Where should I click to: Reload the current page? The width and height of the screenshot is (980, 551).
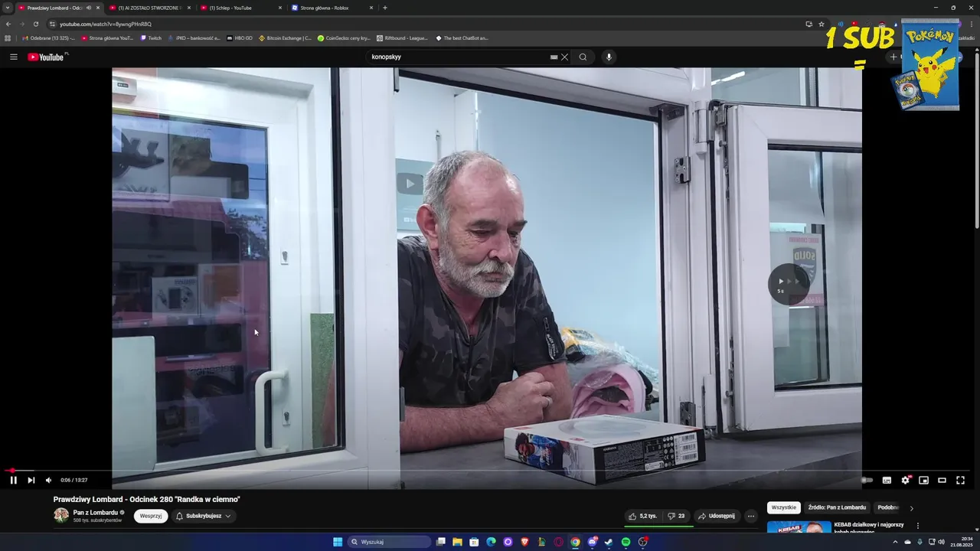click(36, 24)
